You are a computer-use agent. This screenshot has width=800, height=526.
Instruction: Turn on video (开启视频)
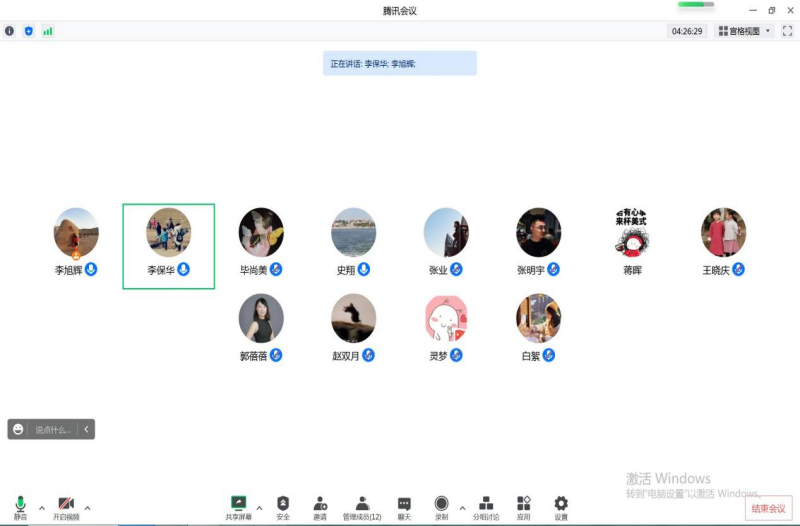[x=66, y=508]
